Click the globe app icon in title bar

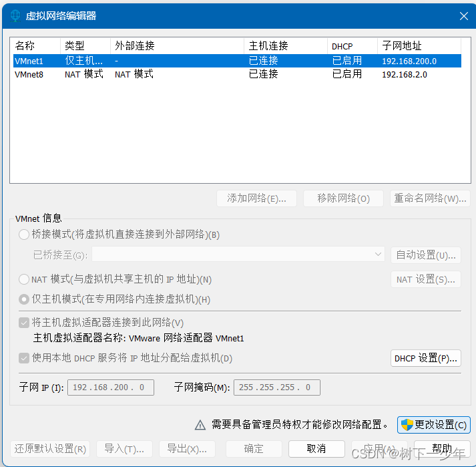pyautogui.click(x=15, y=16)
